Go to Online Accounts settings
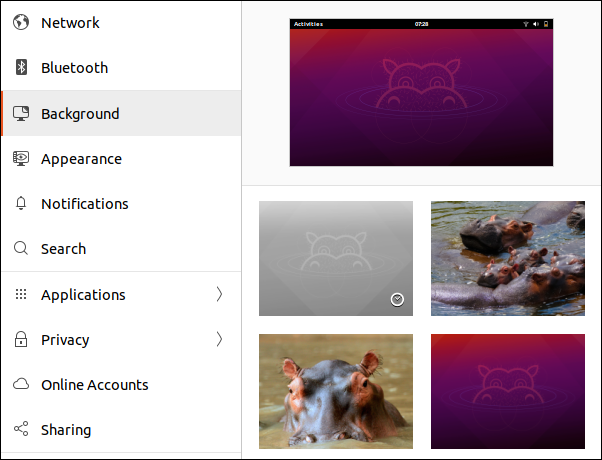This screenshot has height=460, width=602. coord(94,385)
